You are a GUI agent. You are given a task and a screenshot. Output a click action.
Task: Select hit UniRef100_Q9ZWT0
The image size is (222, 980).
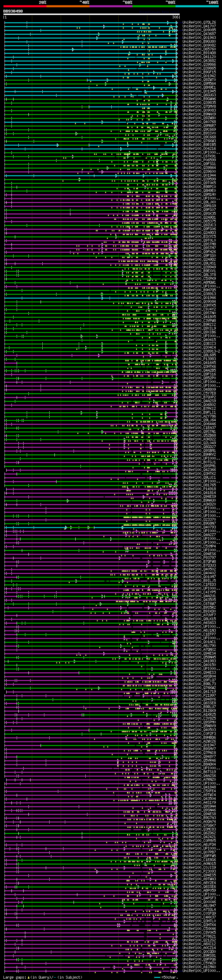[x=199, y=80]
